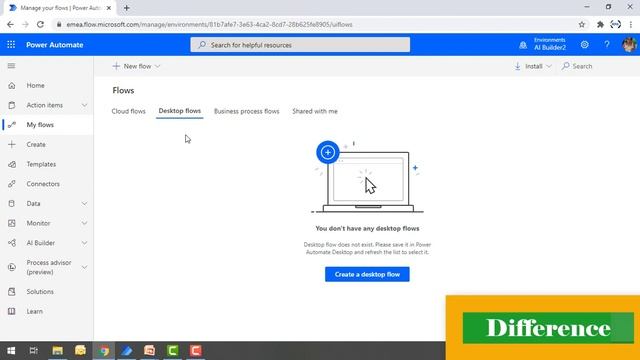Expand Monitor section chevron

[84, 223]
